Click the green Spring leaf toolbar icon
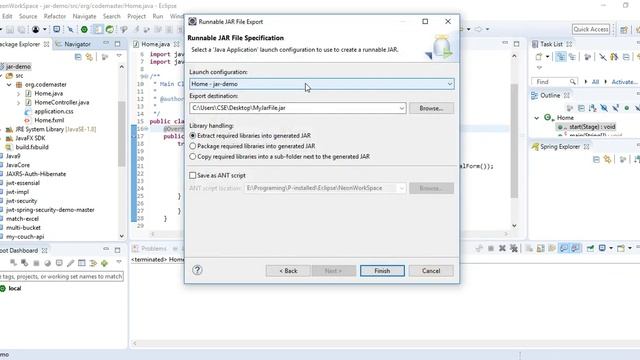The height and width of the screenshot is (360, 640). coord(110,29)
